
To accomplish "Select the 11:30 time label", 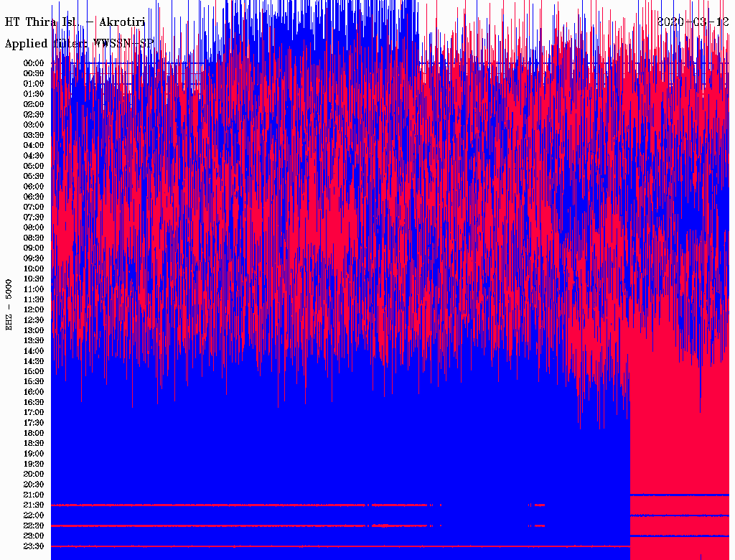I will (34, 299).
